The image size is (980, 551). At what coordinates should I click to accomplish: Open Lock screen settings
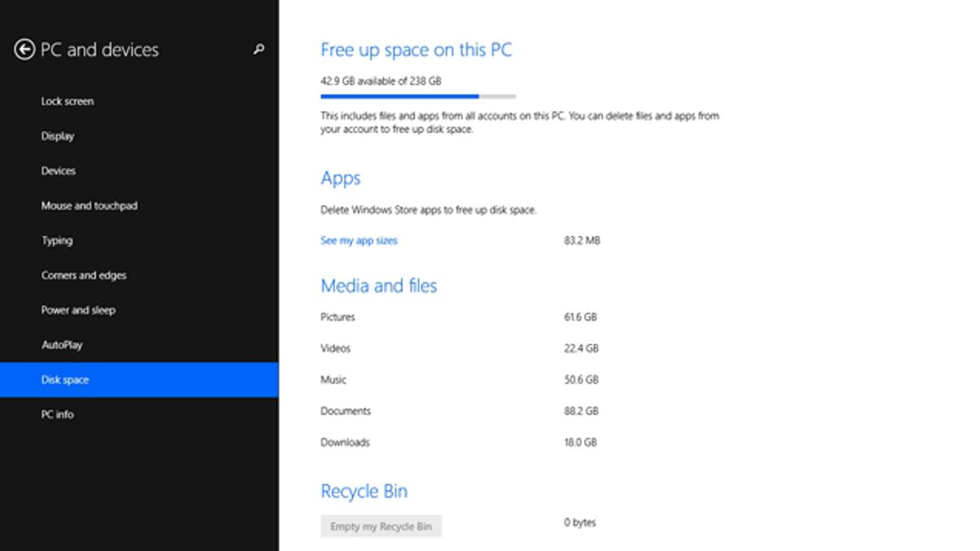(68, 101)
